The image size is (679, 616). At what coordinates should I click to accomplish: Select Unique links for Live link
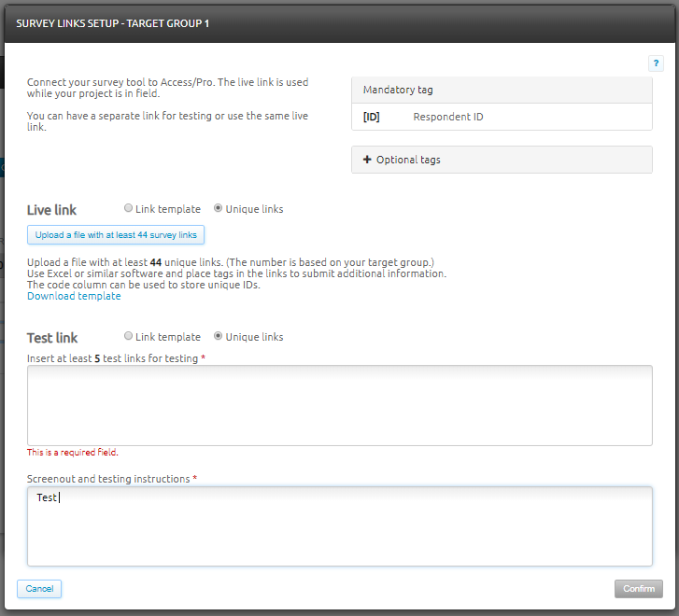[x=219, y=209]
